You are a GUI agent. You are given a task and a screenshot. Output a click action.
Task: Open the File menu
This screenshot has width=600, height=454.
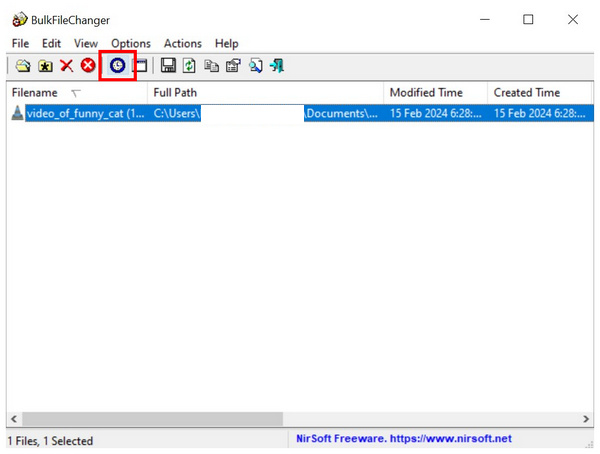[x=21, y=43]
